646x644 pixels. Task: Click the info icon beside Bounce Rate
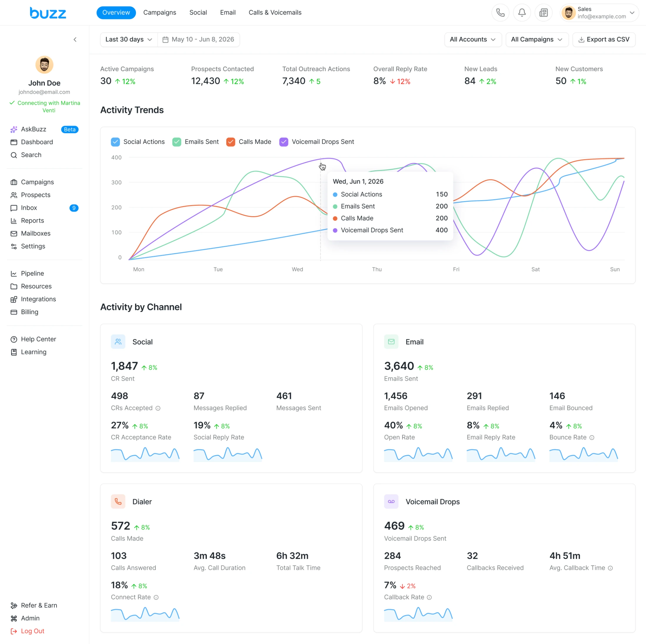coord(592,438)
